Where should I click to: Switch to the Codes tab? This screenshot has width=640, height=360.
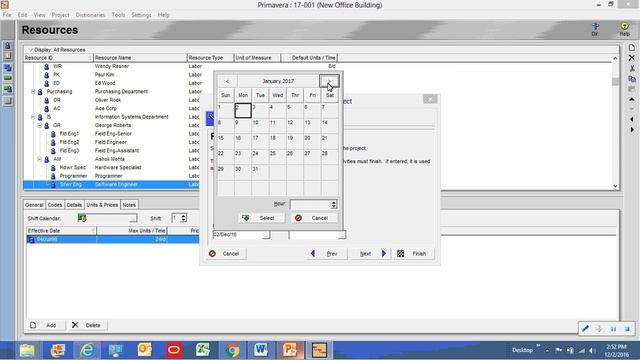coord(55,205)
